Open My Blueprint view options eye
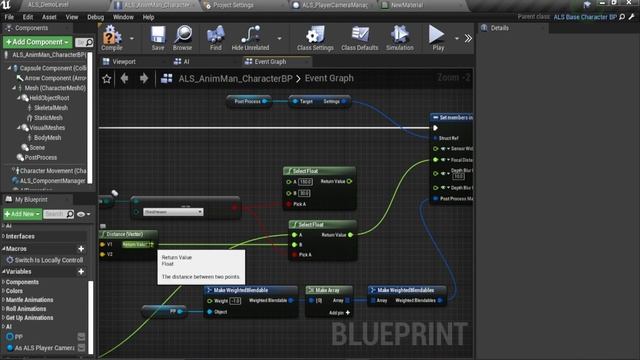This screenshot has height=360, width=640. [83, 214]
